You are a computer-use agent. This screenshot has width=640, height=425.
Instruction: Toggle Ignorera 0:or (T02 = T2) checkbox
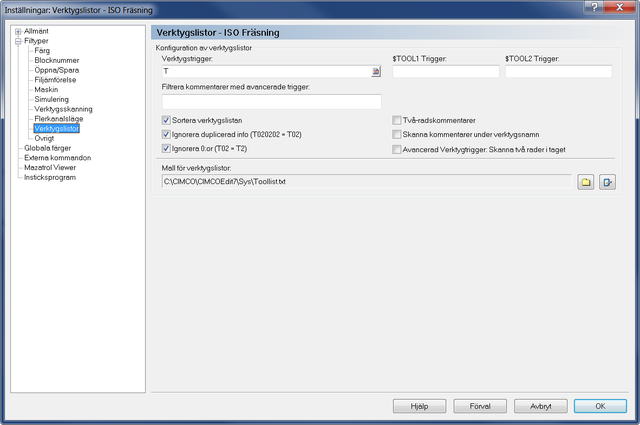pos(166,149)
